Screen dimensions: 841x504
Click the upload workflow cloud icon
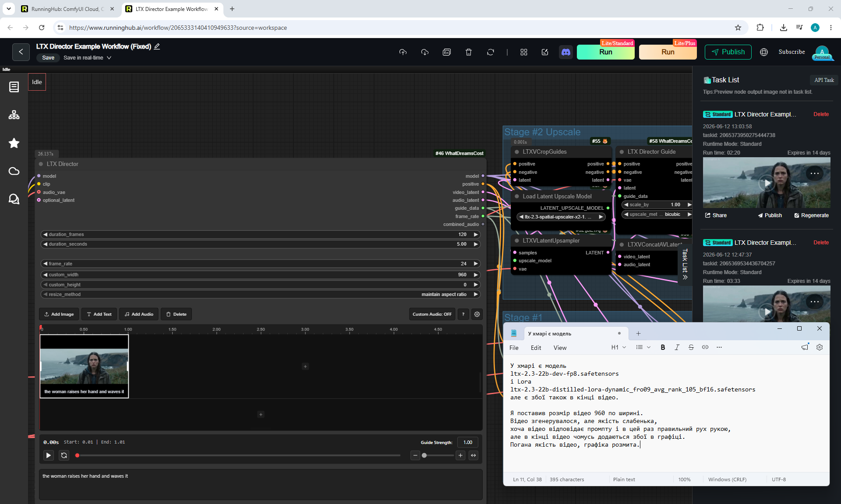coord(403,52)
